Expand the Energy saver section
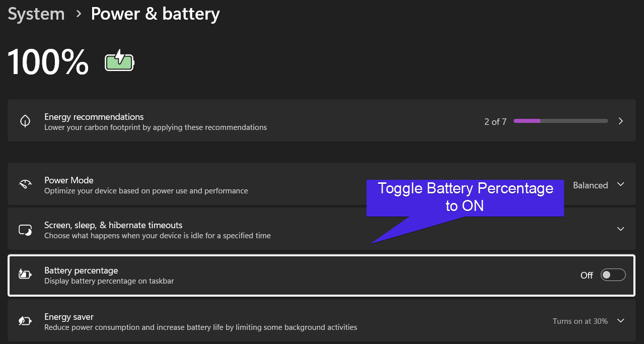This screenshot has height=344, width=644. (x=620, y=321)
